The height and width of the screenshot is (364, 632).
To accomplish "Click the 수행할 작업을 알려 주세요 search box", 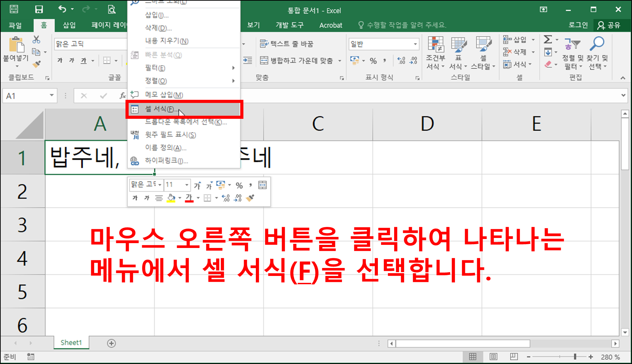I will pyautogui.click(x=402, y=25).
